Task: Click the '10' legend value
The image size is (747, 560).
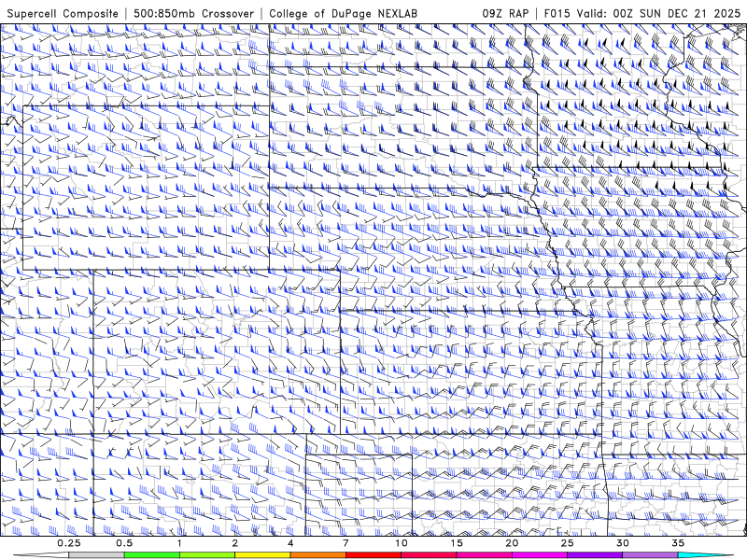Action: click(402, 543)
